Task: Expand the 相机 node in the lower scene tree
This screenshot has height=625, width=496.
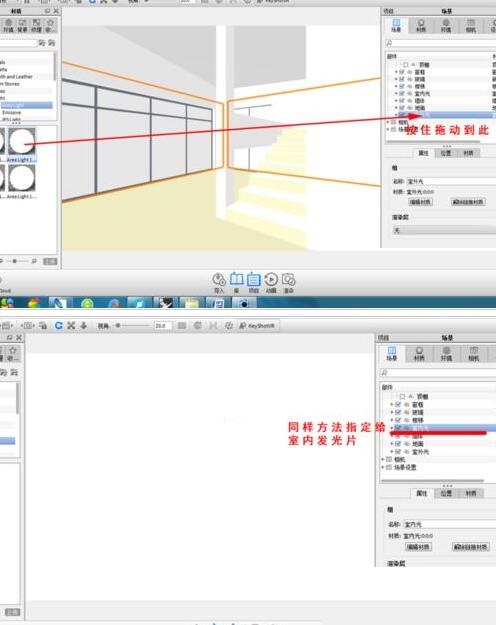Action: click(383, 460)
